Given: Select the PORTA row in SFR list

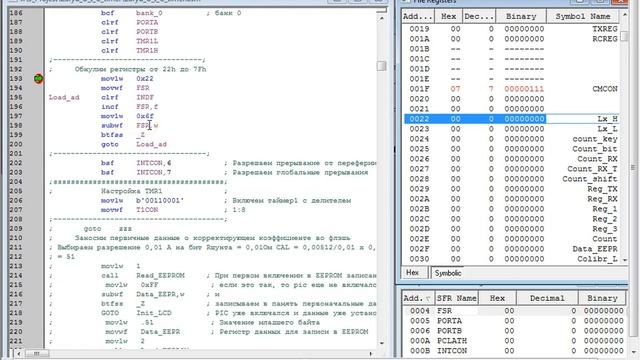Looking at the screenshot, I should pos(514,321).
